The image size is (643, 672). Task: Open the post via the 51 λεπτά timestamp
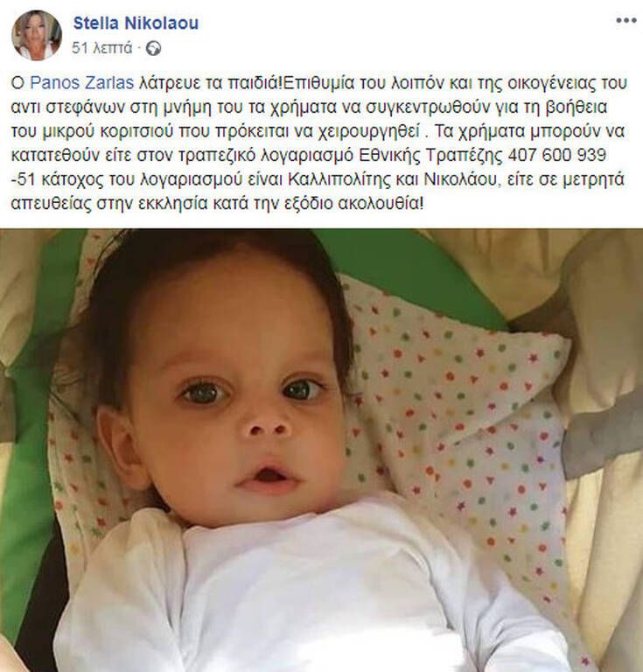coord(102,48)
